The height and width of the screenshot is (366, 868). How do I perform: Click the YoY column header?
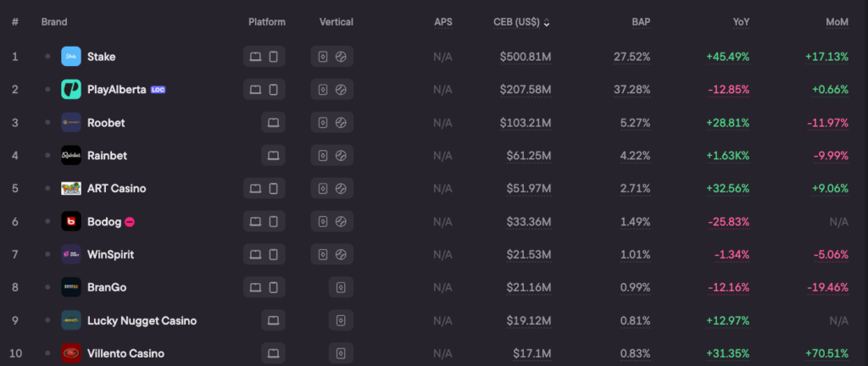[741, 22]
